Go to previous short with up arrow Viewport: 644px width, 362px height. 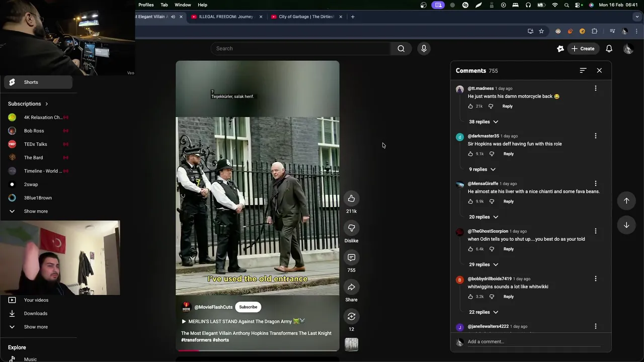click(x=626, y=201)
